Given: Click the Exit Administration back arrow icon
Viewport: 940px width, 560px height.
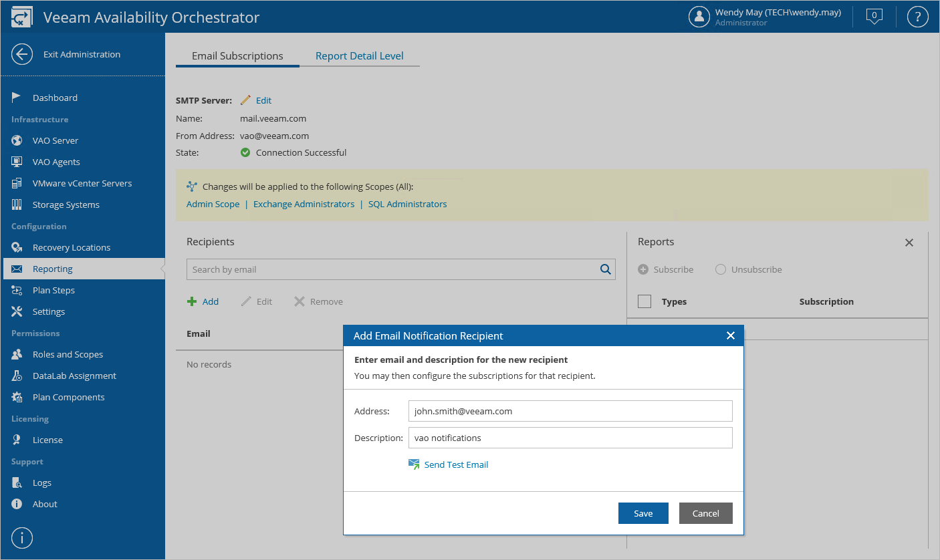Looking at the screenshot, I should (22, 55).
